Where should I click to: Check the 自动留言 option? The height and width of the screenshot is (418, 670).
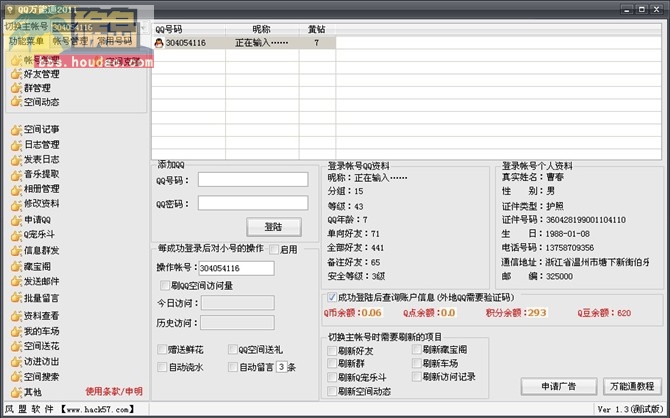click(x=233, y=367)
